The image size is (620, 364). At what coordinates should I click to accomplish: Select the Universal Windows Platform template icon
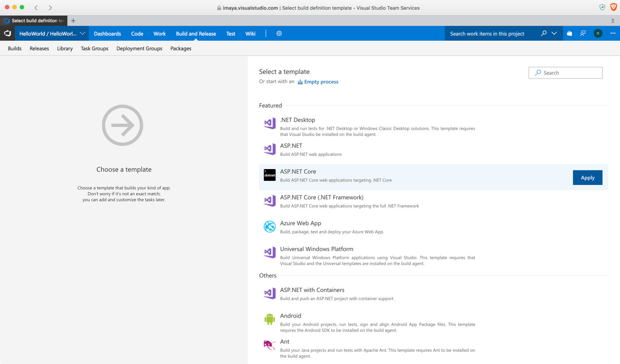click(270, 252)
